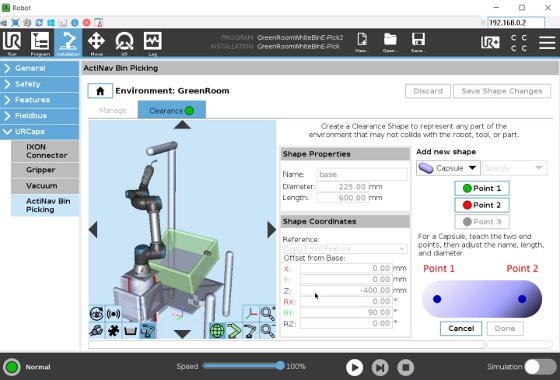
Task: Click the zoom in magnifier in 3D view
Action: (268, 314)
